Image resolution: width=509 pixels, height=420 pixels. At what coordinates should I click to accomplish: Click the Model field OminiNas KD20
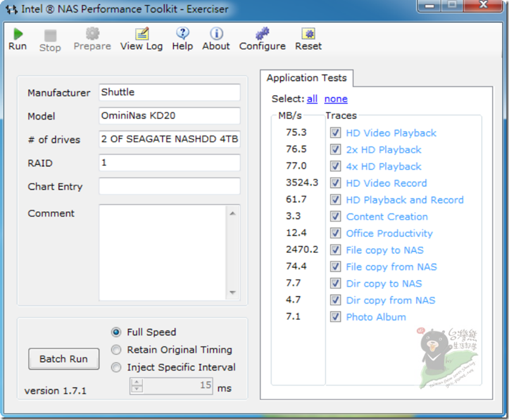pyautogui.click(x=170, y=116)
